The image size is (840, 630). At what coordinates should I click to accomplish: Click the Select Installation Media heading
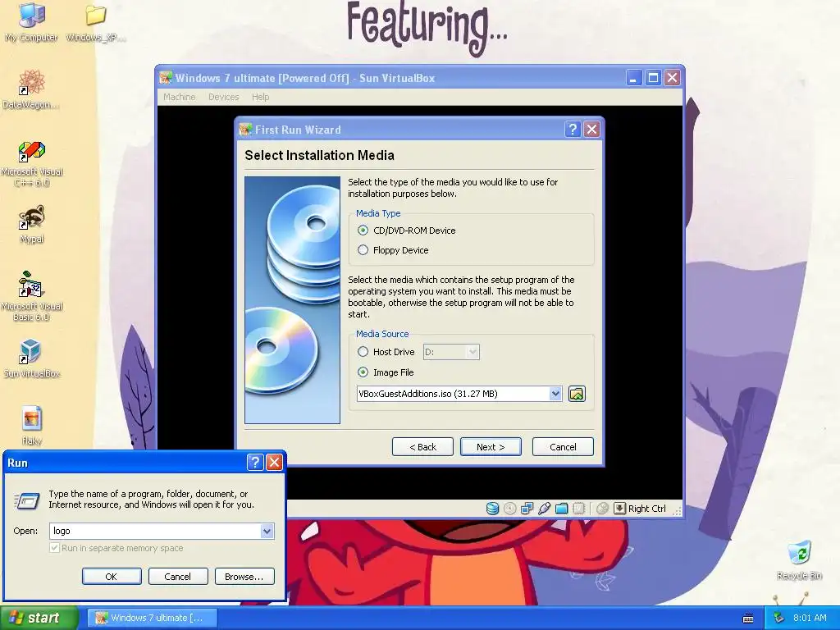[x=319, y=155]
